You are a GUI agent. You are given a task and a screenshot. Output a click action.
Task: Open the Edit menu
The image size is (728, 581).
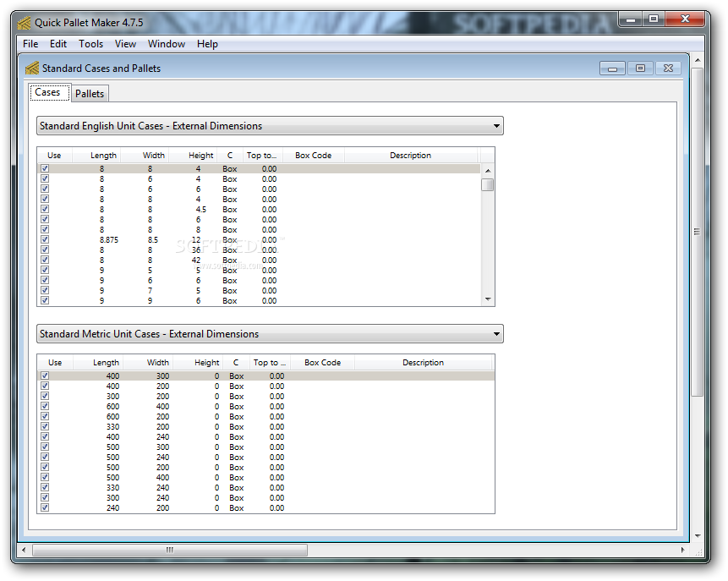(x=58, y=44)
